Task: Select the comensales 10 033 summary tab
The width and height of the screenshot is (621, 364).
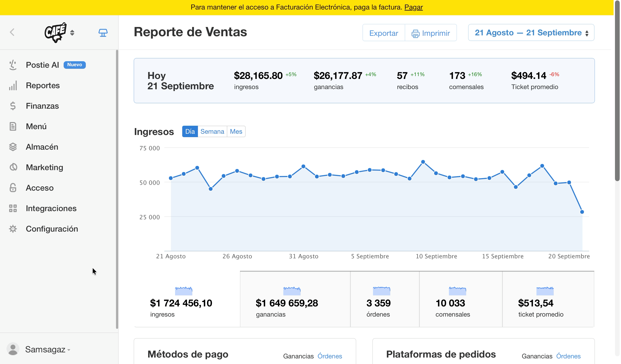Action: coord(461,299)
